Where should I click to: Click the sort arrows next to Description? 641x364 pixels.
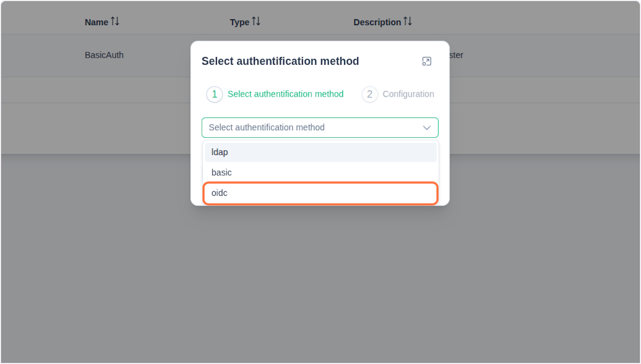click(408, 21)
